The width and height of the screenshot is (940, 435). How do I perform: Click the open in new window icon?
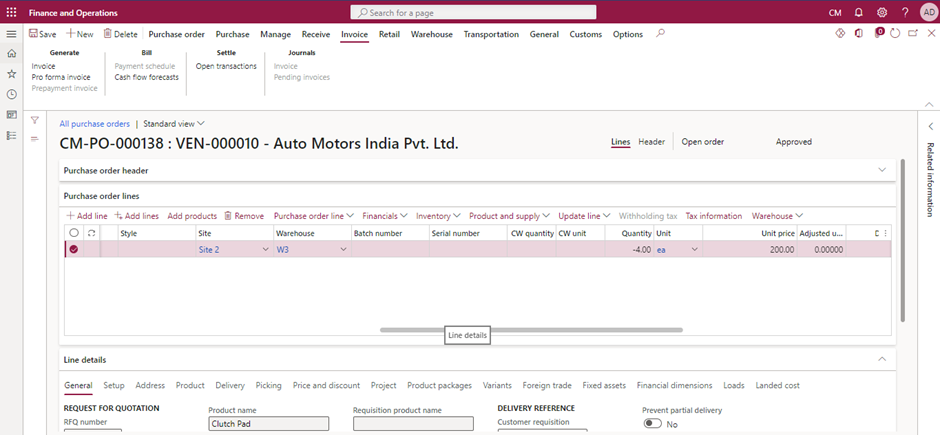point(913,34)
